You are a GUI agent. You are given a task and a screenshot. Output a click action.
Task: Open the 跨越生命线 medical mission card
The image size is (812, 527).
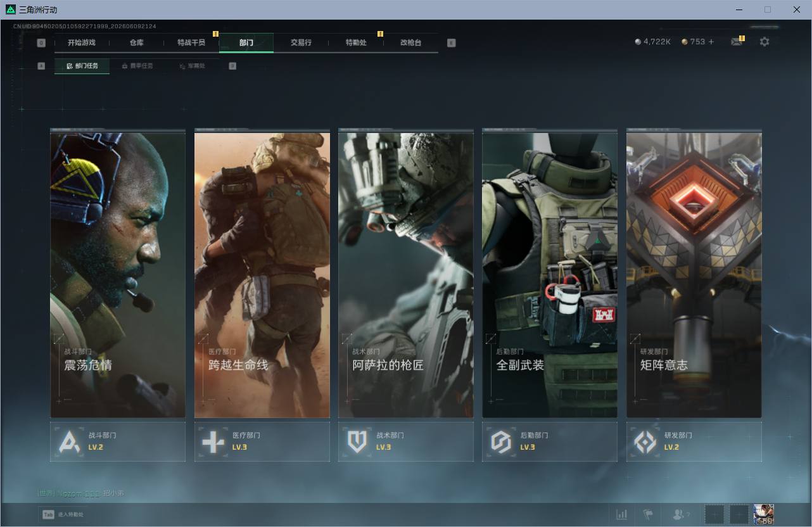pyautogui.click(x=262, y=274)
